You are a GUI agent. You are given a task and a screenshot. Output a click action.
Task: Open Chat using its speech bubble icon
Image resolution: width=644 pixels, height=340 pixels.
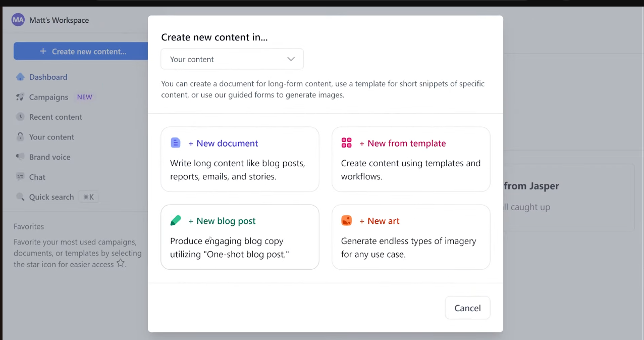pyautogui.click(x=20, y=177)
